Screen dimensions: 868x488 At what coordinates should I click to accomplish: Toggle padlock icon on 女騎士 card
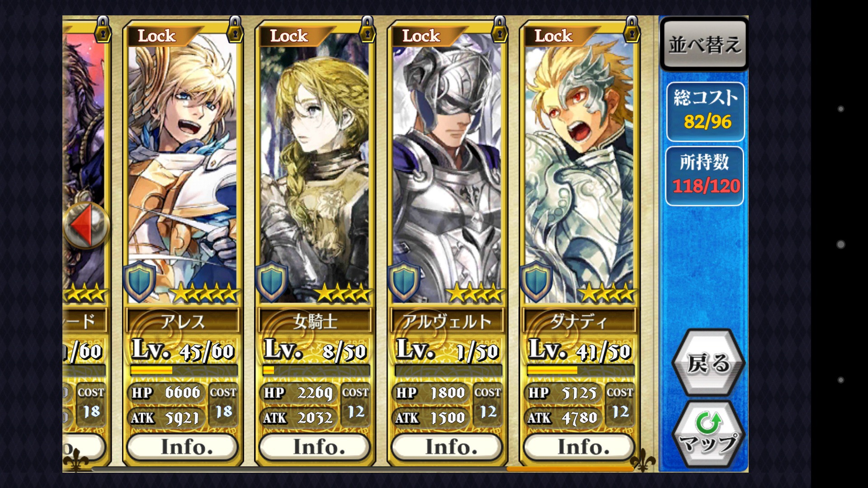coord(367,29)
